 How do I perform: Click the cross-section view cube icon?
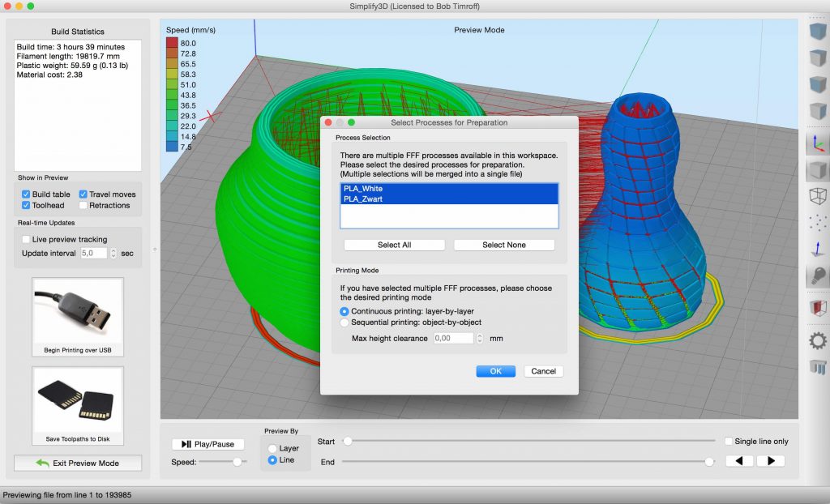[818, 306]
